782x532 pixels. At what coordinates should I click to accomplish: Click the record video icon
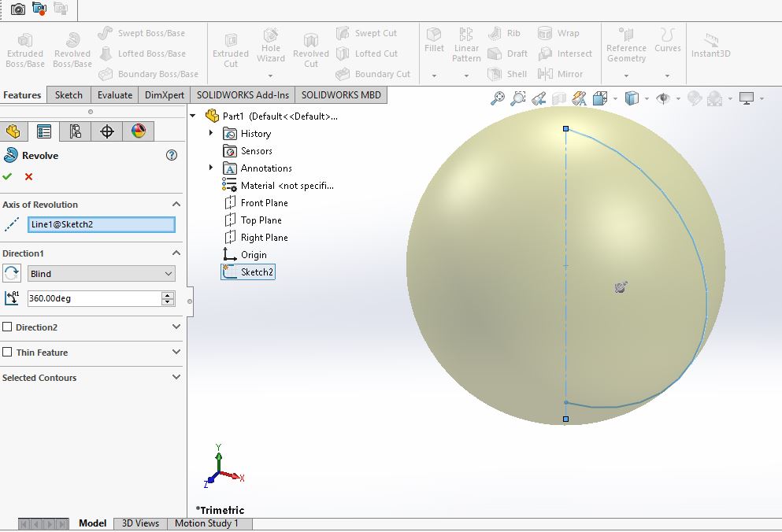coord(39,9)
